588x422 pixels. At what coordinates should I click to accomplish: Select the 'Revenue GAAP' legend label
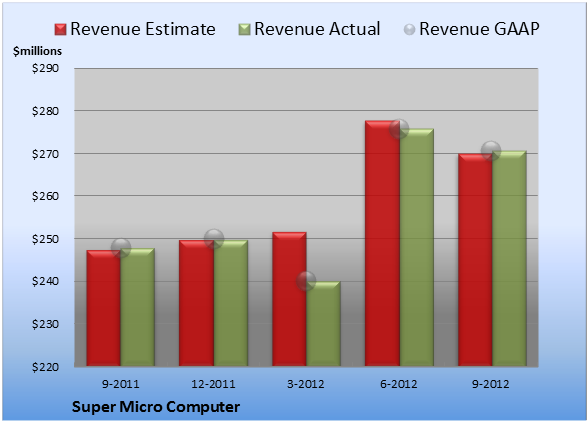click(479, 29)
